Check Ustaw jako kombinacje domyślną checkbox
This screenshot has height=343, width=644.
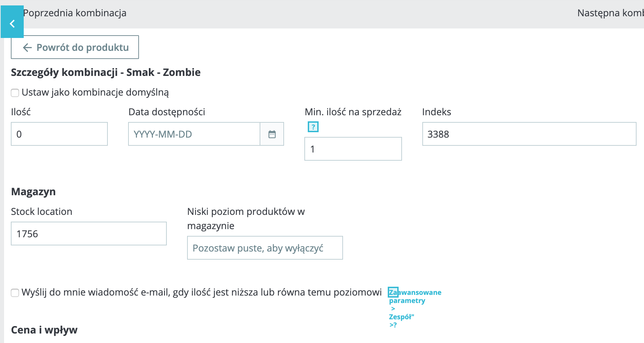click(15, 93)
